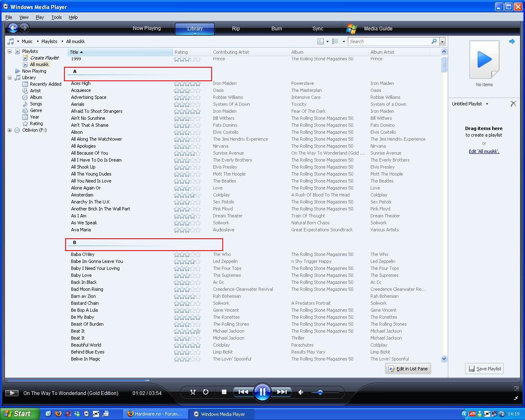Viewport: 525px width, 420px height.
Task: Open the Artist library view
Action: 35,91
